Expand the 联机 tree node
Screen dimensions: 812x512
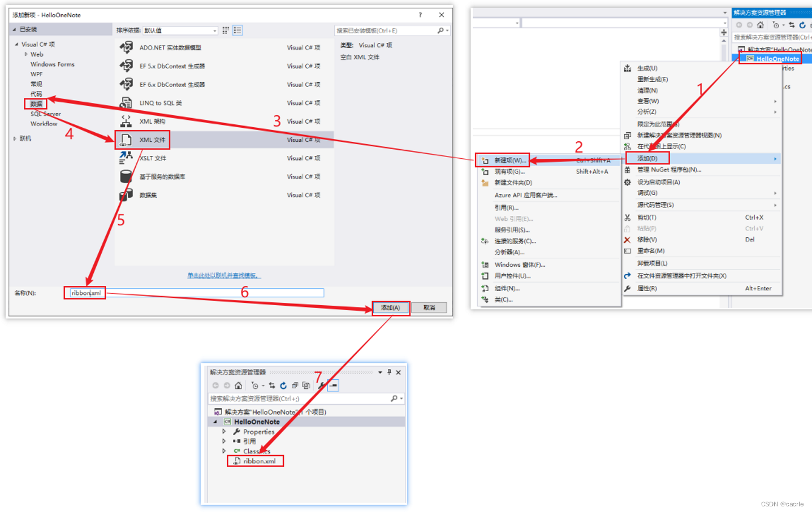point(15,138)
